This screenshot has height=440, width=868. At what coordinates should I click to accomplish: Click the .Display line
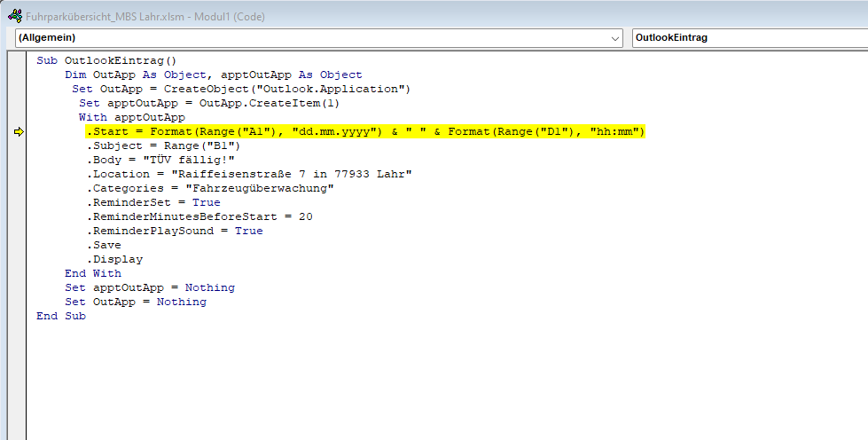114,259
